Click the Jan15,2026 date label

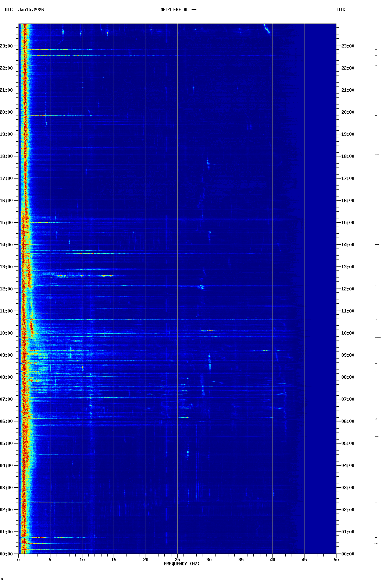click(31, 10)
